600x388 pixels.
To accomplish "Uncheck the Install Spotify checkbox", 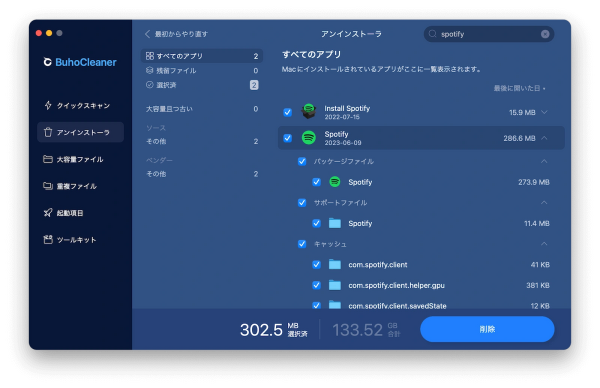I will pos(287,112).
